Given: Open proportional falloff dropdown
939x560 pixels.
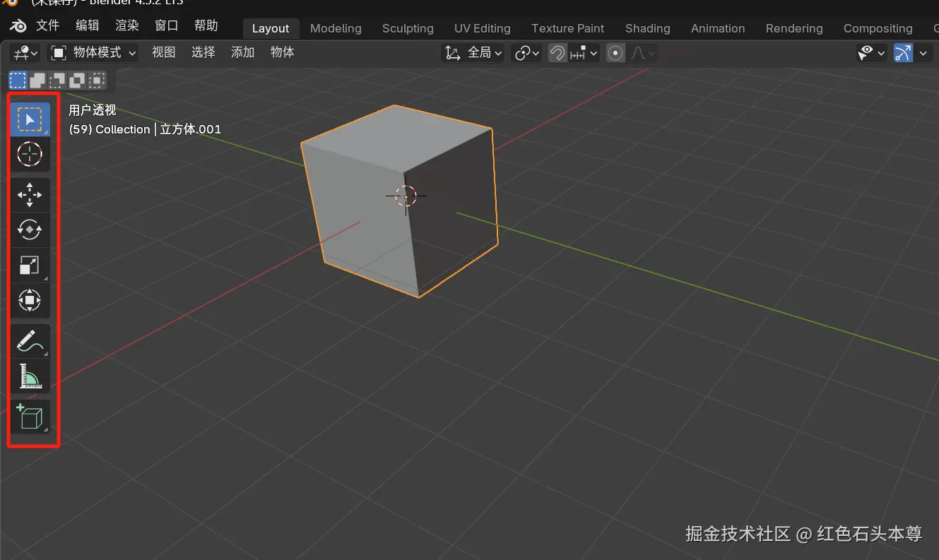Looking at the screenshot, I should tap(642, 53).
